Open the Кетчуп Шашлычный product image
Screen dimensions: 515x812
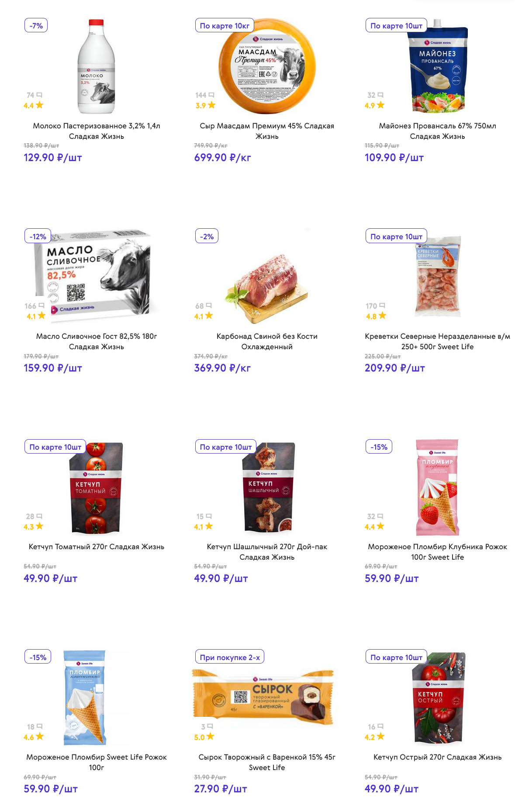(x=268, y=487)
